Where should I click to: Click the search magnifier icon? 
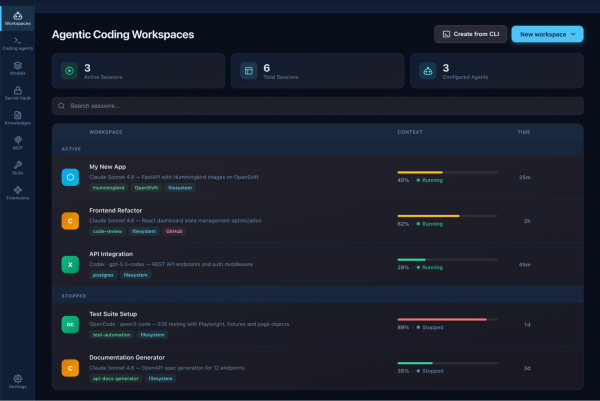point(61,106)
